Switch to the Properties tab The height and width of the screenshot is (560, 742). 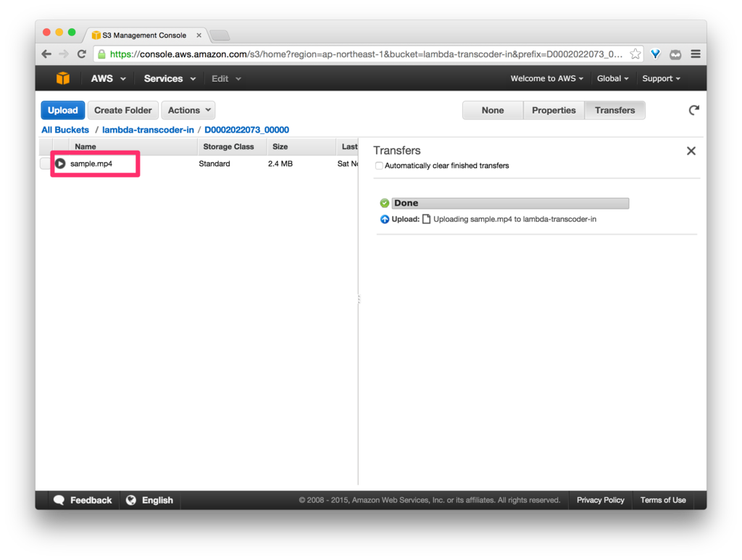tap(554, 110)
